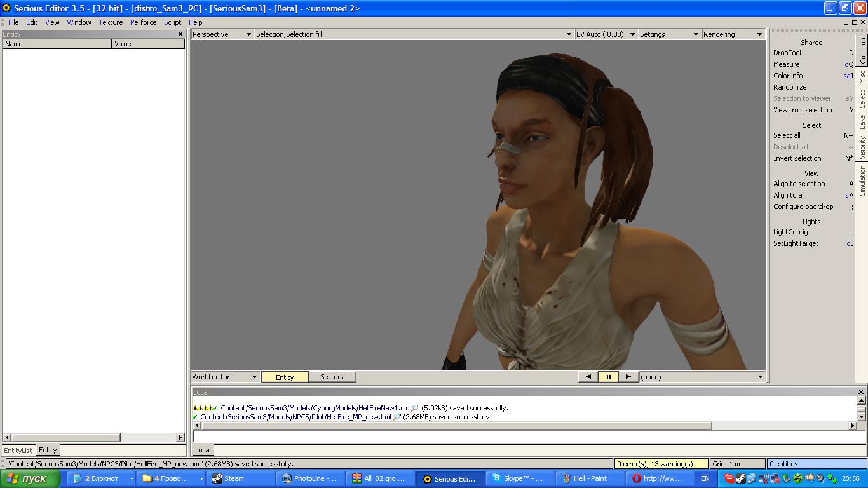Switch to PhotoLine in the taskbar

(310, 478)
